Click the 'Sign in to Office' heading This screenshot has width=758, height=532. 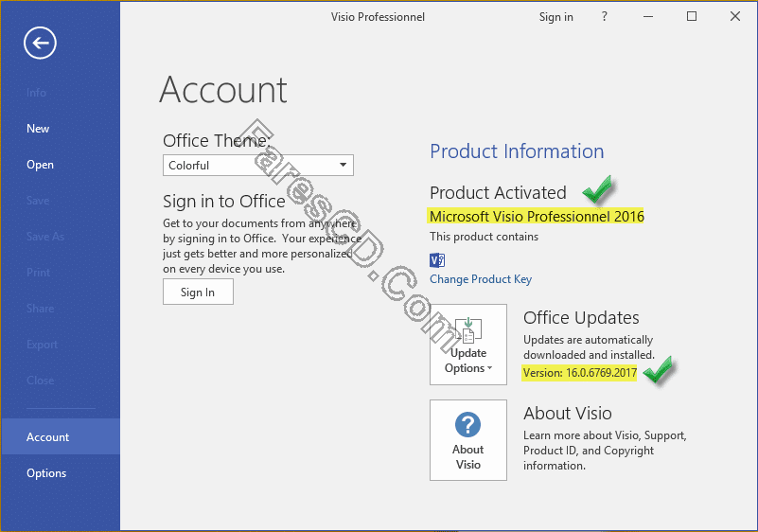(x=224, y=202)
